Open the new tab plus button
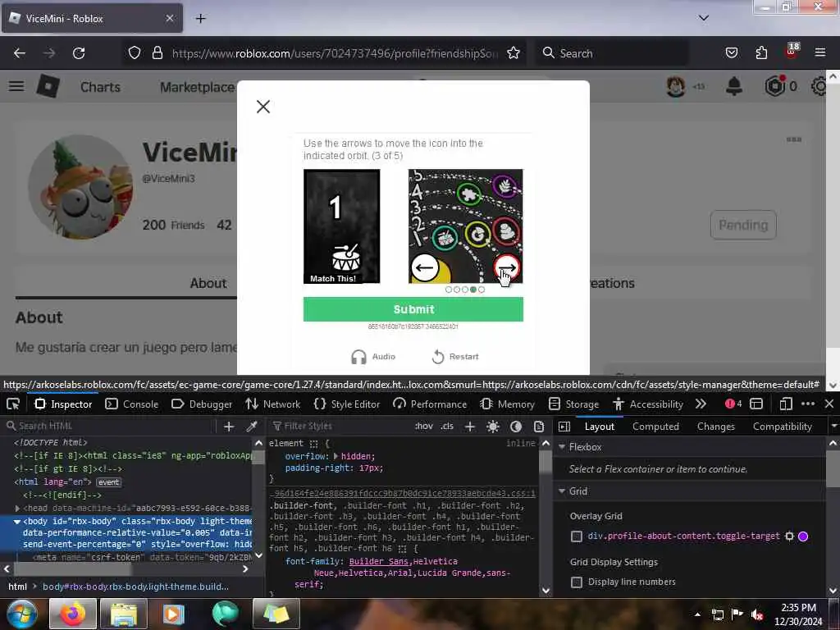 tap(200, 19)
